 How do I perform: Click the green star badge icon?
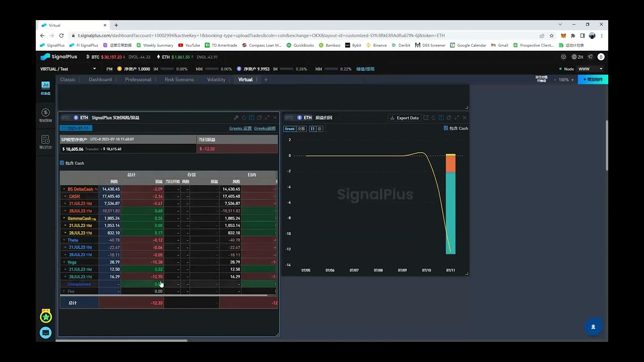pyautogui.click(x=46, y=317)
